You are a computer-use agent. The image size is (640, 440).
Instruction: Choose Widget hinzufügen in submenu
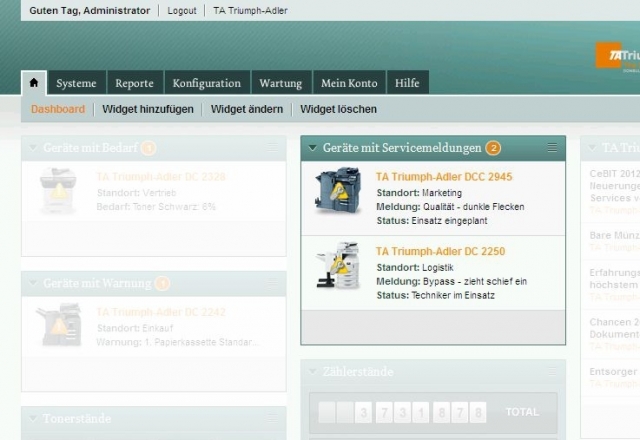pyautogui.click(x=148, y=109)
